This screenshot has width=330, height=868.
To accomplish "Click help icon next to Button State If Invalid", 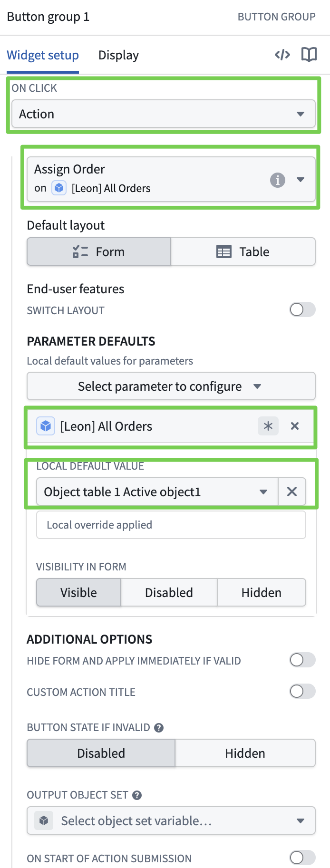I will point(159,728).
